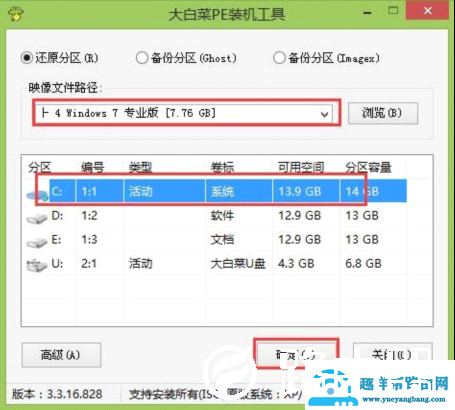Select the 还原分区 (R) radio button
The height and width of the screenshot is (410, 455).
click(x=27, y=58)
